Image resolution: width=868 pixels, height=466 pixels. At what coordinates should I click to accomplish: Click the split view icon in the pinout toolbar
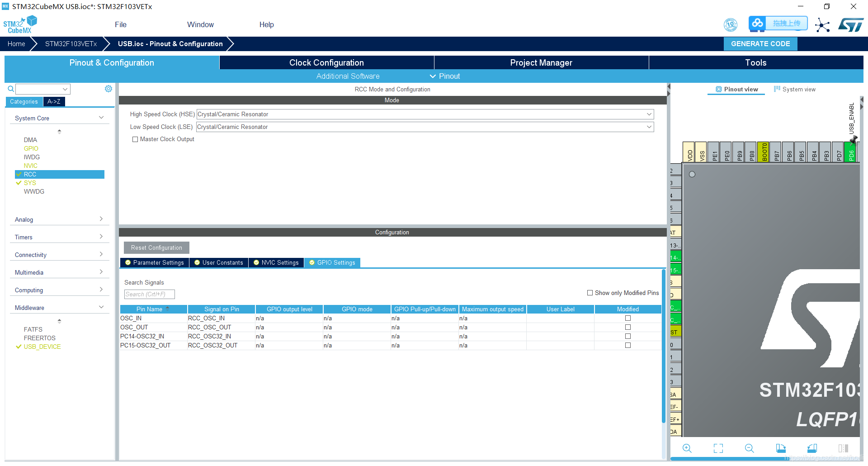(843, 448)
